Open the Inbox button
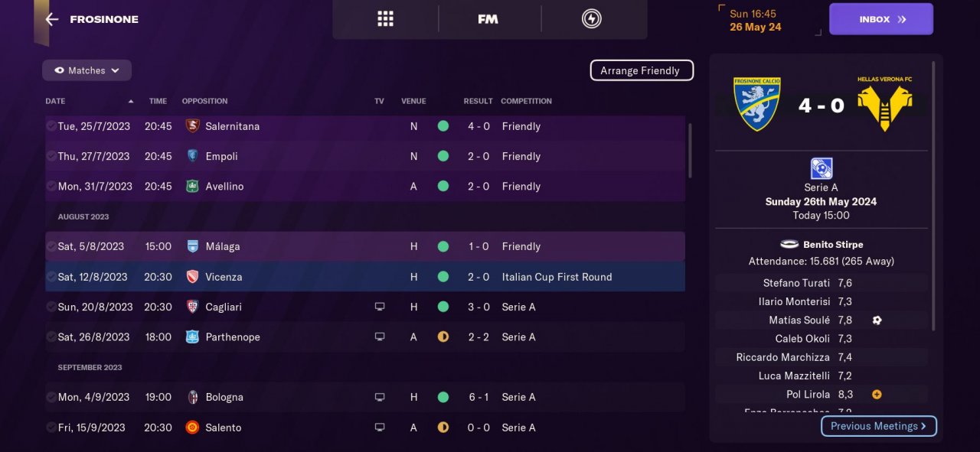Viewport: 980px width, 452px height. [880, 19]
